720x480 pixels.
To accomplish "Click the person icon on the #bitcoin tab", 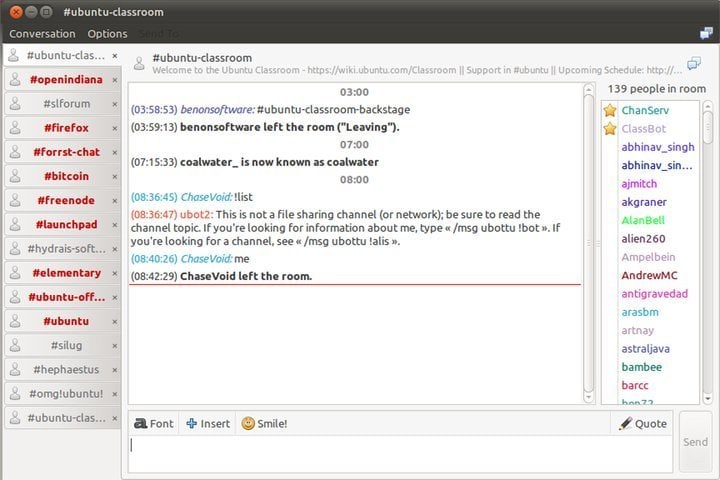I will pos(15,176).
